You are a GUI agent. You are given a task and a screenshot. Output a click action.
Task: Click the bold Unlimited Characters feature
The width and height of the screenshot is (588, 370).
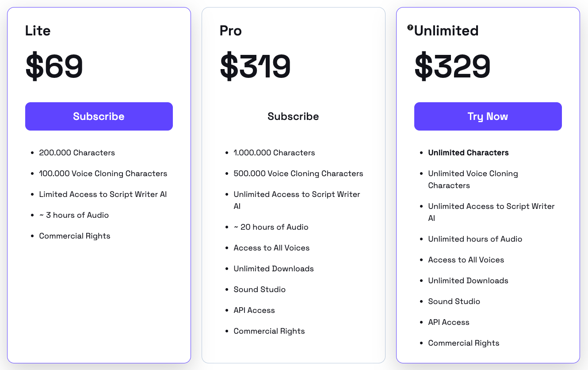pos(468,153)
